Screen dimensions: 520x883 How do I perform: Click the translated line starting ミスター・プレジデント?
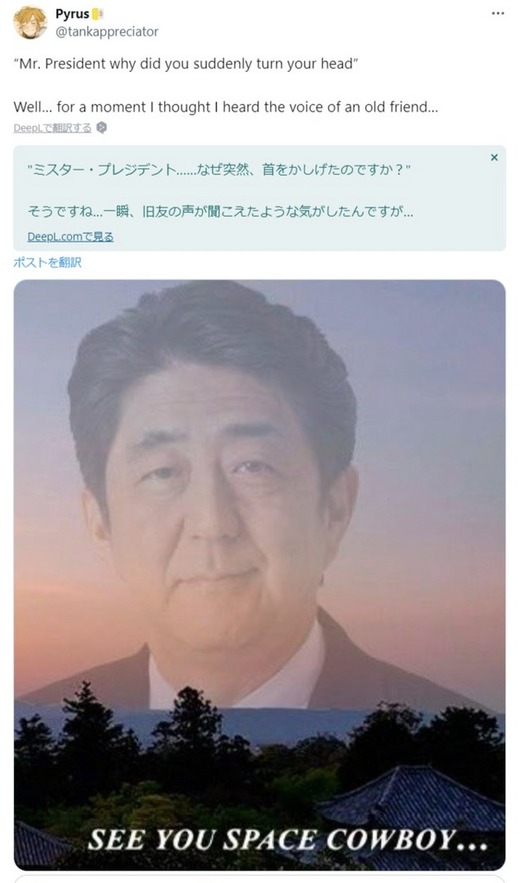[219, 170]
